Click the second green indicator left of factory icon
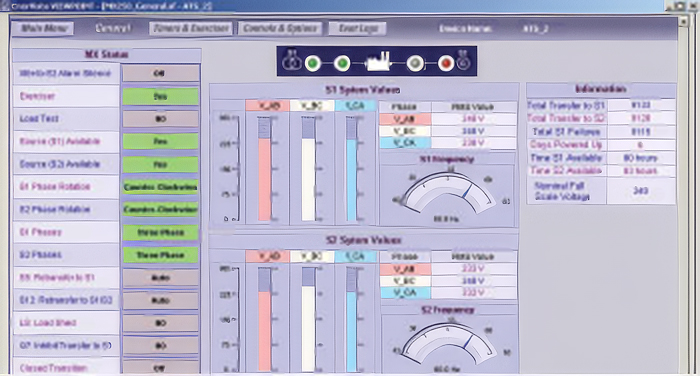This screenshot has height=376, width=700. pyautogui.click(x=342, y=63)
